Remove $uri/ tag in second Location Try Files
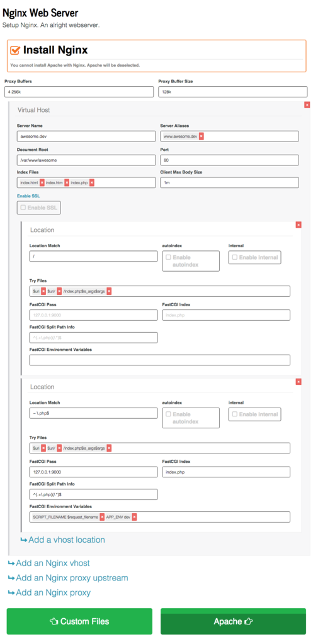 (x=59, y=448)
